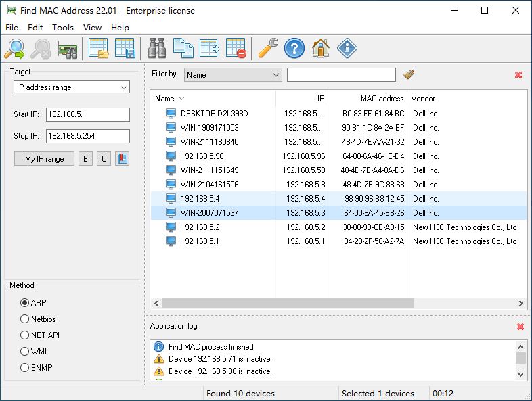Click the Start IP input field
The width and height of the screenshot is (532, 401).
pos(88,114)
